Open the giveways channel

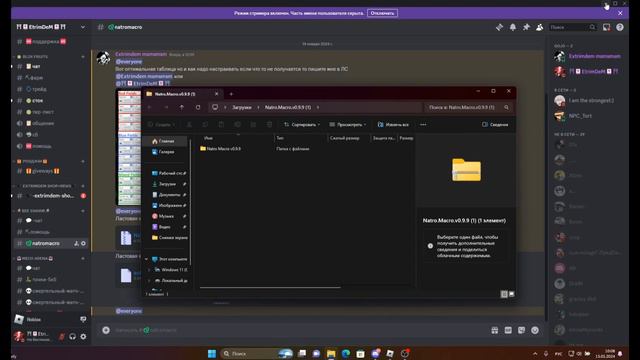[x=43, y=171]
